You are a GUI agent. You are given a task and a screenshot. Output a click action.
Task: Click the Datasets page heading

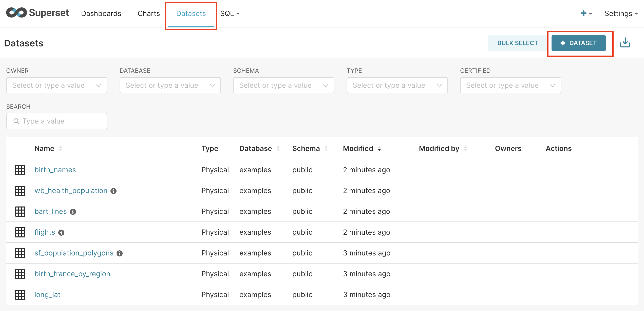(24, 43)
